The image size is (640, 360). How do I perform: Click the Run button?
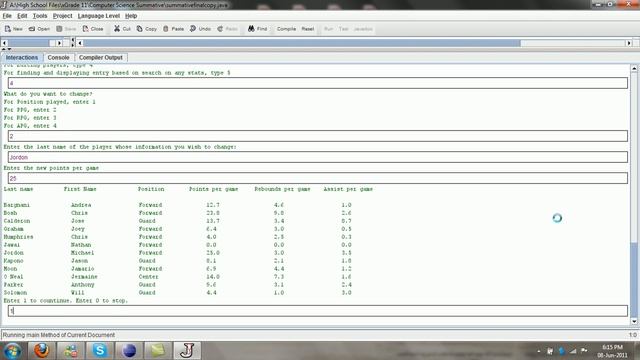pyautogui.click(x=328, y=29)
